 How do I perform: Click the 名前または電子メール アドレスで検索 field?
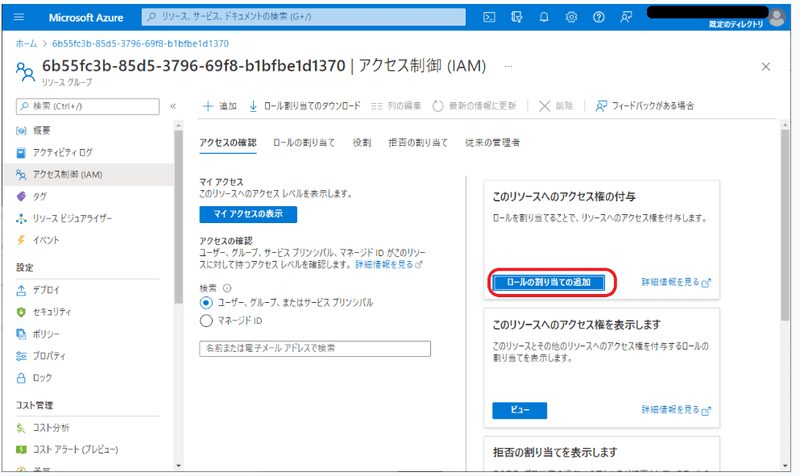pos(315,348)
